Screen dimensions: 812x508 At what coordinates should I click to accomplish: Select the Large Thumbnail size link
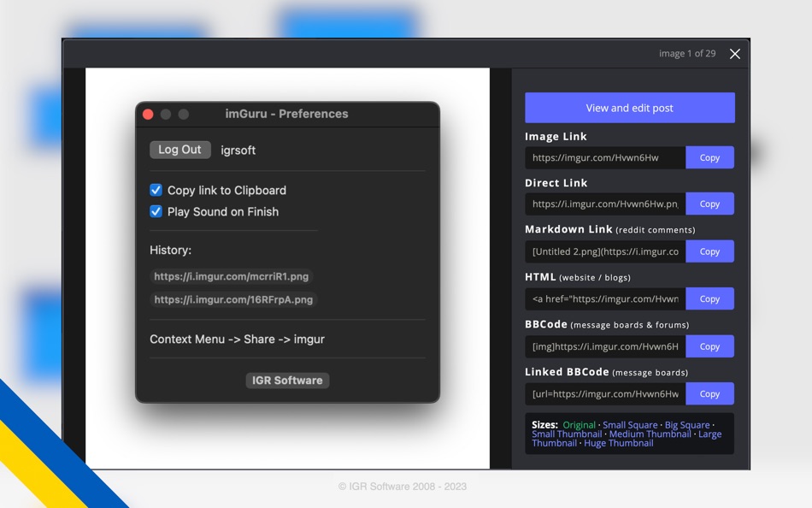[x=710, y=434]
